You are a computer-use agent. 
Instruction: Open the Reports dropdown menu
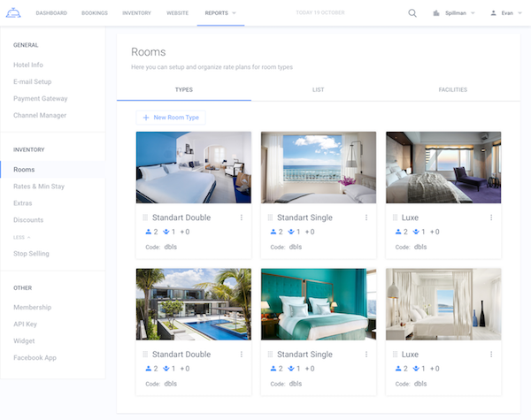[220, 13]
